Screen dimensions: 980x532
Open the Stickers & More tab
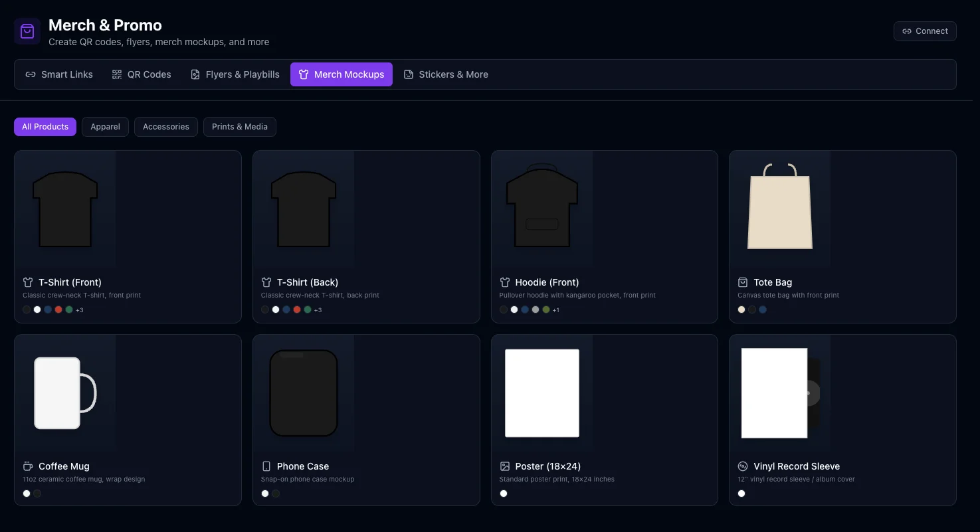pos(446,74)
